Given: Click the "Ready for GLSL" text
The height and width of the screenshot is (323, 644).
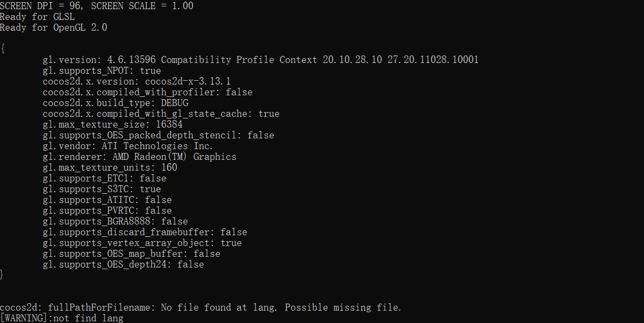Looking at the screenshot, I should click(x=37, y=17).
